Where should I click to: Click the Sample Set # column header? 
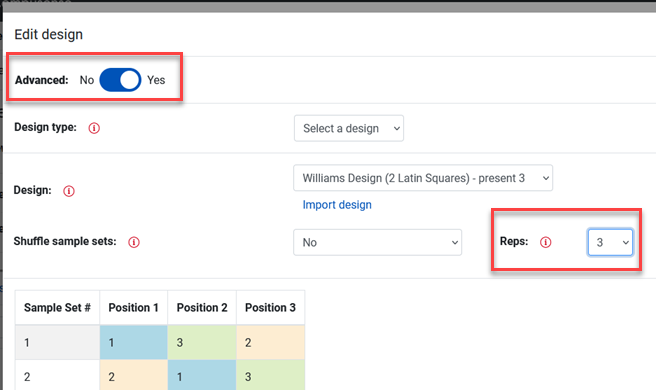point(57,308)
